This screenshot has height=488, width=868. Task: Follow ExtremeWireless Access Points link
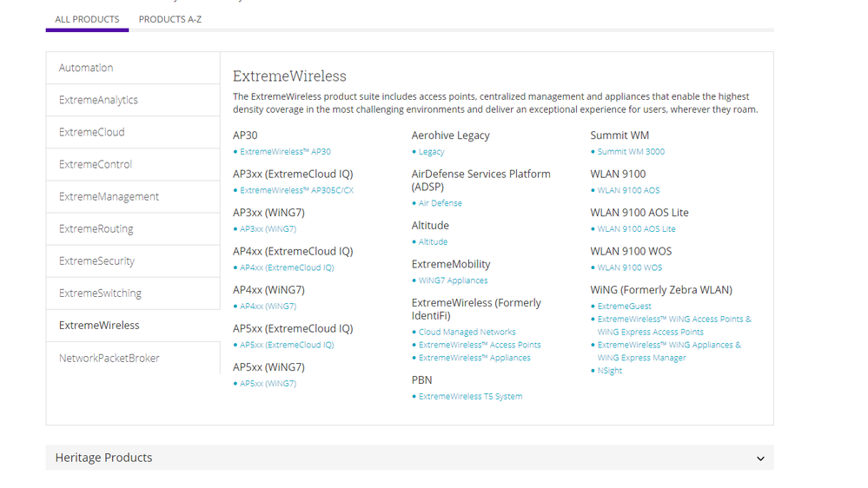coord(480,345)
